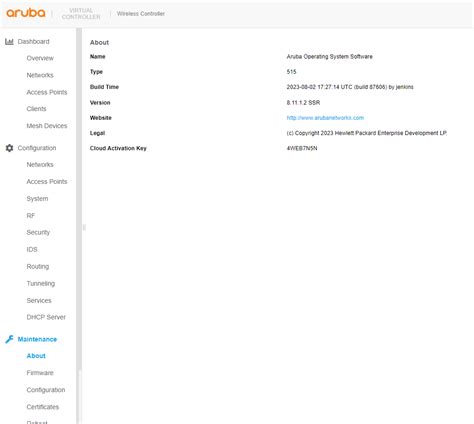This screenshot has width=474, height=424.
Task: Open Networks under Configuration
Action: (40, 165)
